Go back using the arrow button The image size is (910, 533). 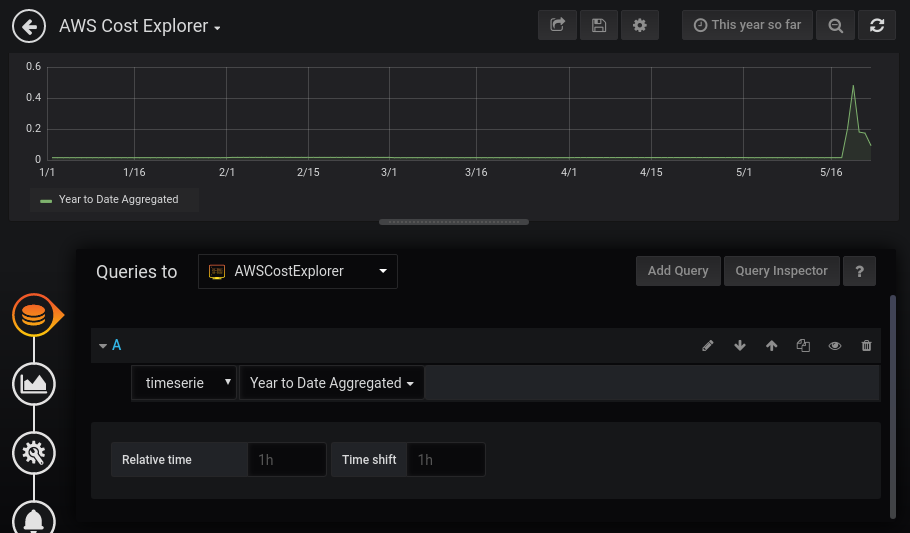(28, 26)
